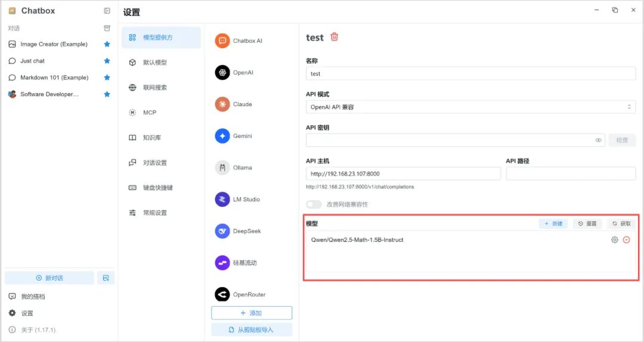Click 添加 to add a provider

[252, 313]
